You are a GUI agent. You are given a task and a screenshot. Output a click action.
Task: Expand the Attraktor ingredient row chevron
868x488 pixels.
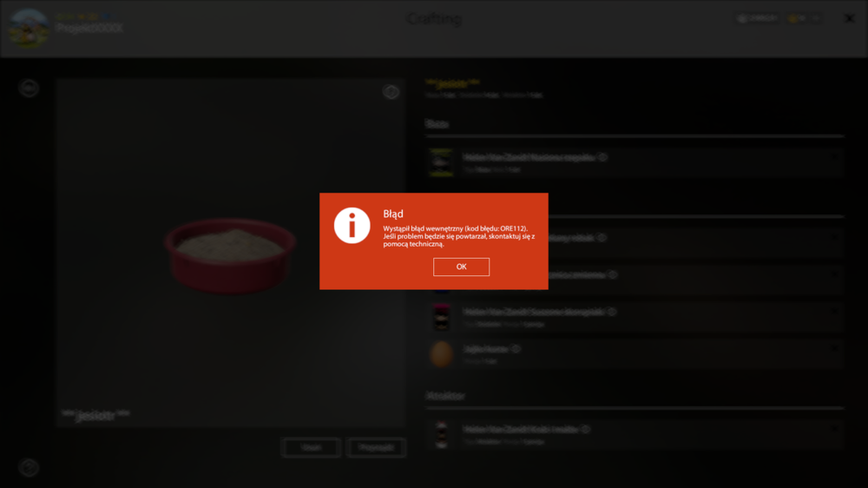click(x=834, y=429)
